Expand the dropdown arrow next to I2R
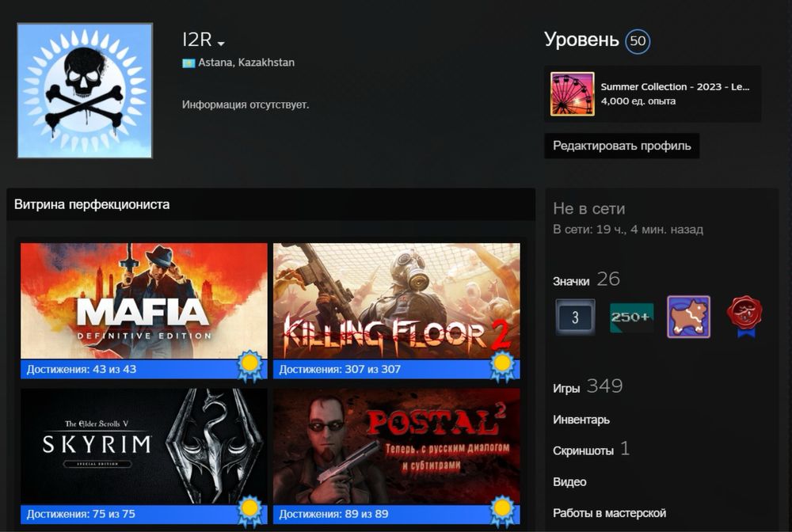The width and height of the screenshot is (792, 532). point(221,44)
